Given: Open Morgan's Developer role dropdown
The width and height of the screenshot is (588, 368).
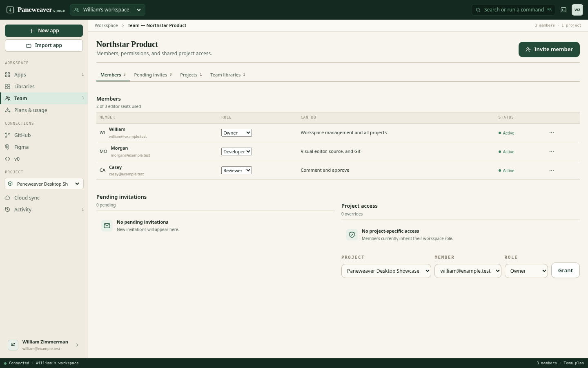Looking at the screenshot, I should tap(236, 152).
